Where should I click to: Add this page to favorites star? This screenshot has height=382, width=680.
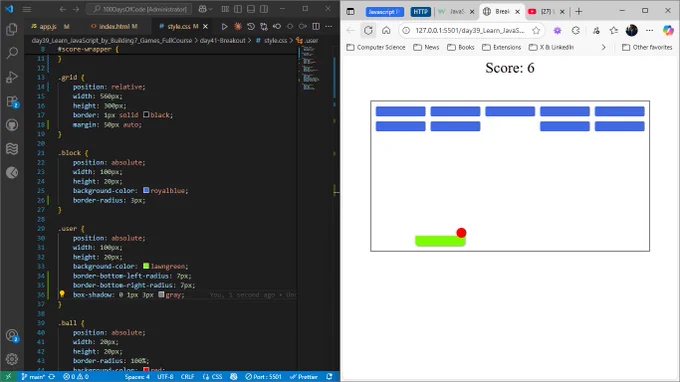[x=536, y=30]
